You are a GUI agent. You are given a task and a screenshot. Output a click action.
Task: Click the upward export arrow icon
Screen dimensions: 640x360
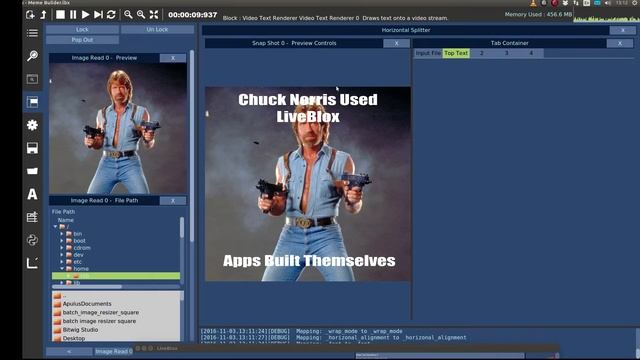click(x=44, y=15)
